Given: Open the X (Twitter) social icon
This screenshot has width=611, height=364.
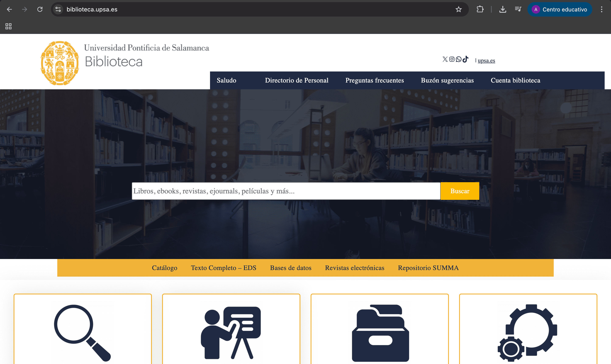Looking at the screenshot, I should [x=445, y=59].
